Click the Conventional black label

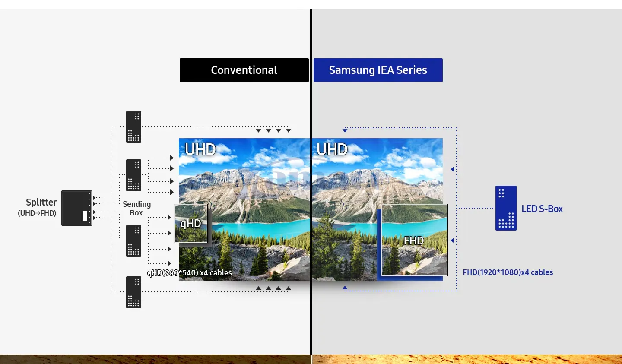pos(244,70)
